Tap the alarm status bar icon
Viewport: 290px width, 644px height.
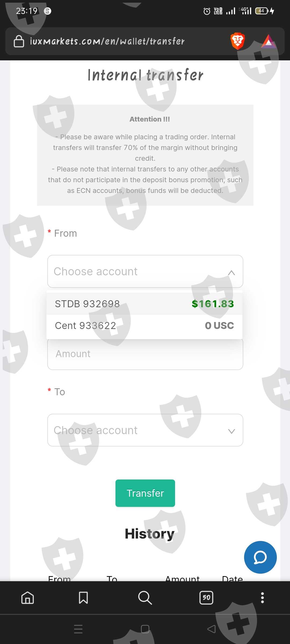point(207,11)
